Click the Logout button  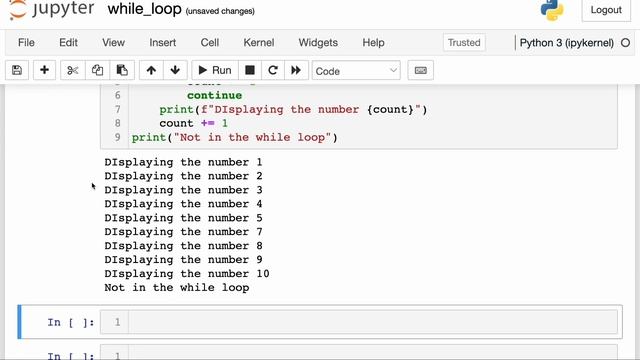tap(606, 10)
